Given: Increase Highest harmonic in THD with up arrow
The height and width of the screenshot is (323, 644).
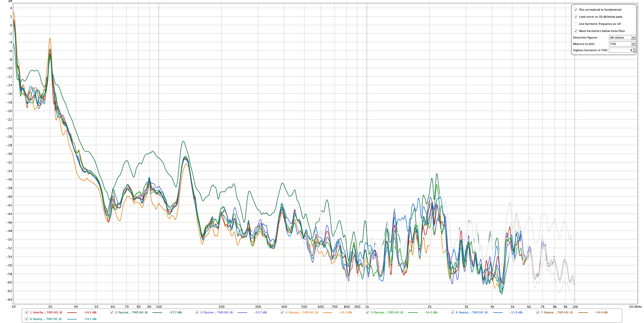Looking at the screenshot, I should [634, 49].
